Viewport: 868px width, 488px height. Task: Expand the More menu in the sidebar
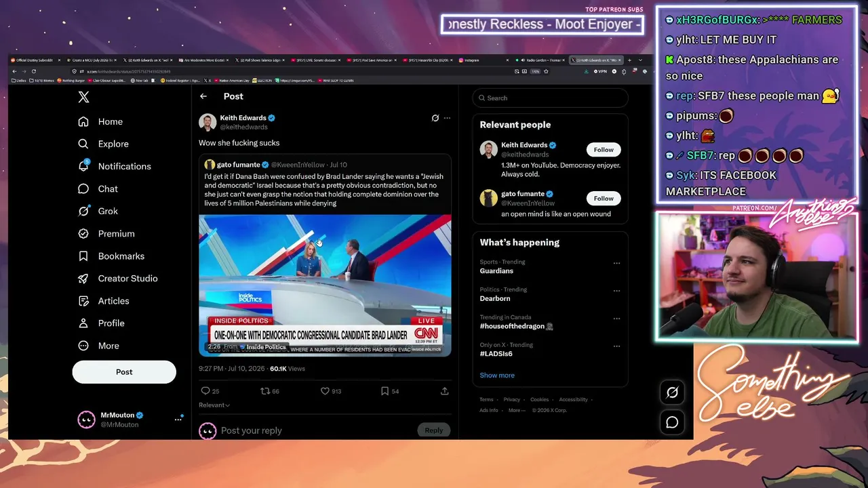98,345
